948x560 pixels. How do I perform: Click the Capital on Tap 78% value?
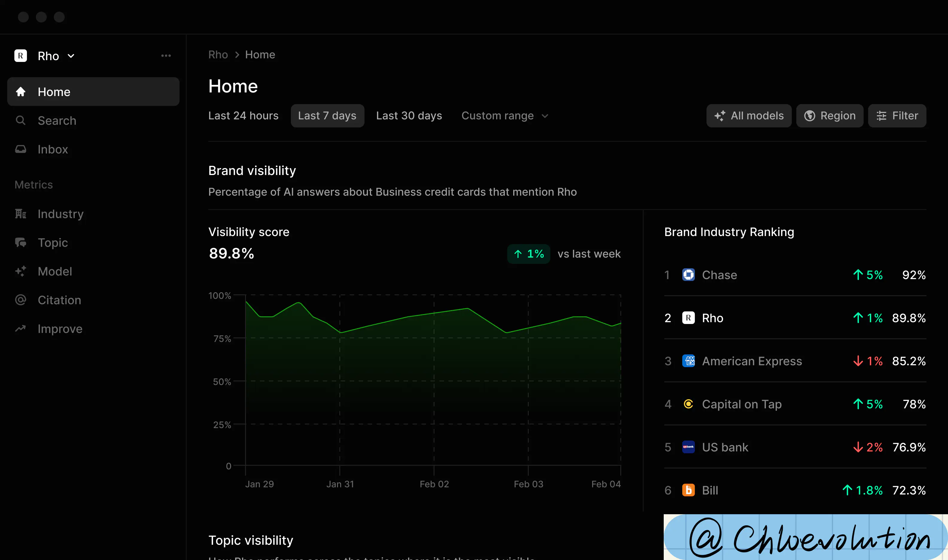click(914, 404)
